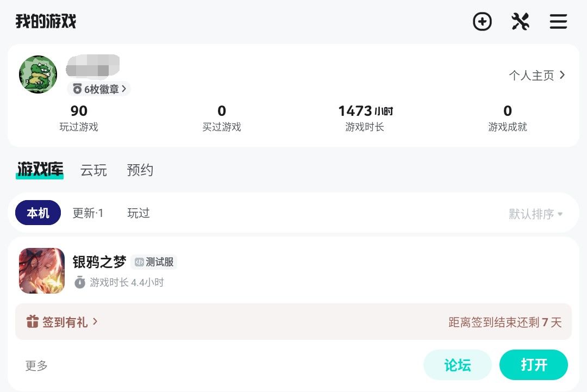Switch to the 云玩 tab
587x392 pixels.
pos(93,170)
